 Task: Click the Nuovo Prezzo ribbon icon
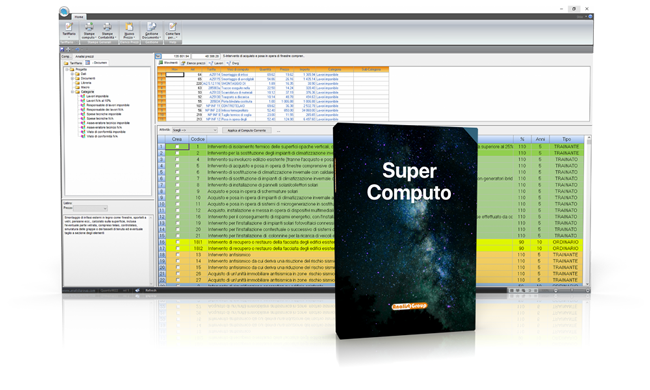129,27
